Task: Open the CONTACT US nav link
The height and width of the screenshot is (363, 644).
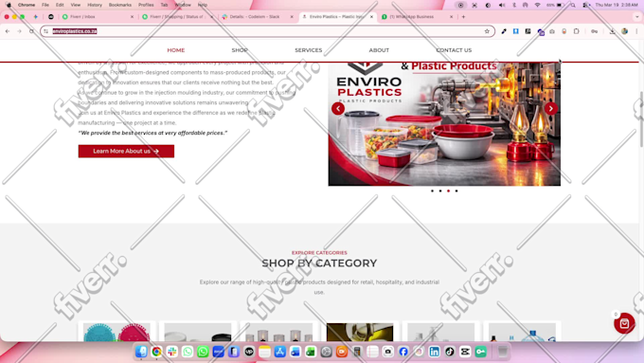Action: 454,50
